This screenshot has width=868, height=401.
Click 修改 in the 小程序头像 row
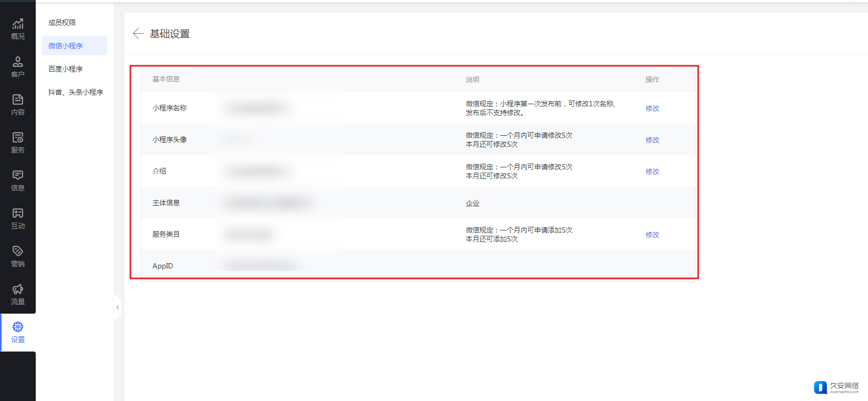[x=652, y=140]
